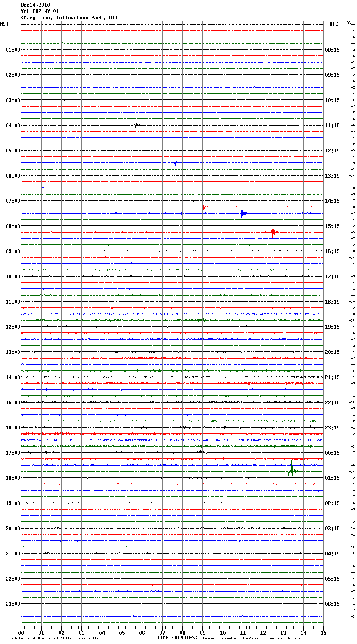Click the TIME (MINUTES) axis title
Viewport: 357px width, 644px height.
tap(177, 638)
